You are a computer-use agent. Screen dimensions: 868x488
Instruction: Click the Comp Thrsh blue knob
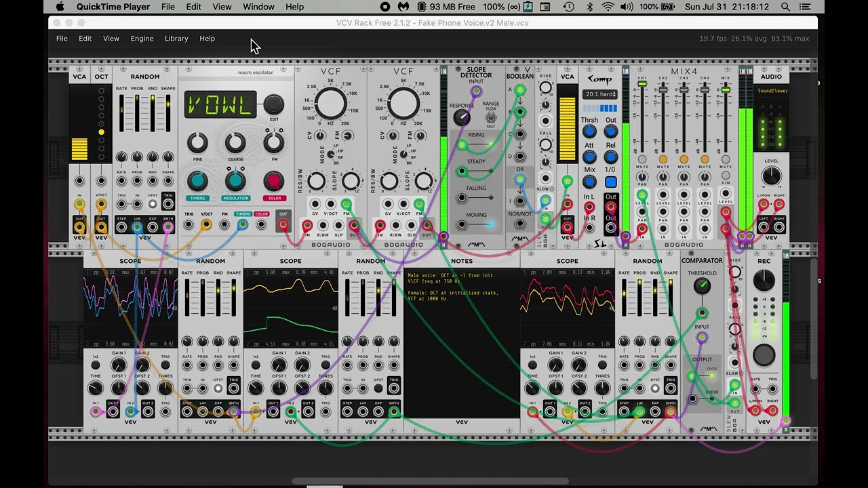point(589,131)
